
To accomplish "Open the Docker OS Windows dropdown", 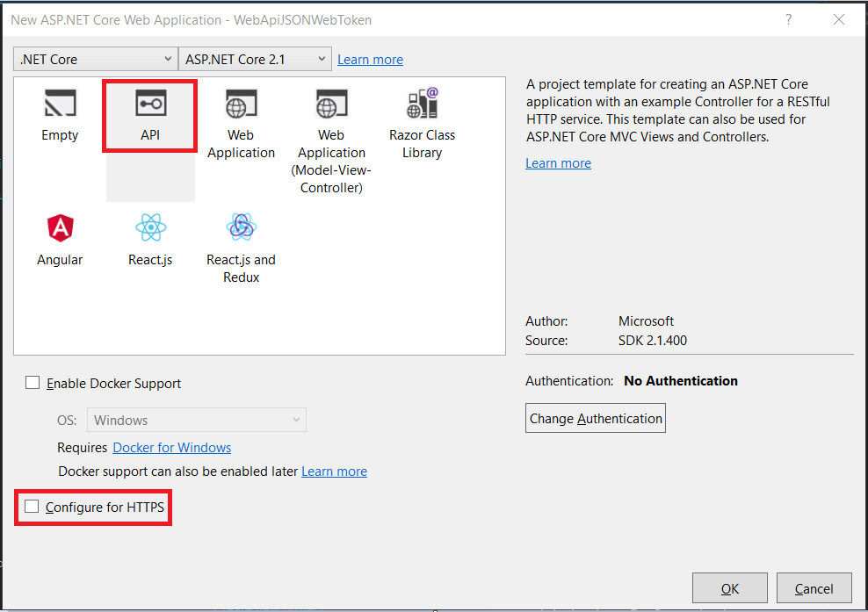I will click(x=197, y=420).
